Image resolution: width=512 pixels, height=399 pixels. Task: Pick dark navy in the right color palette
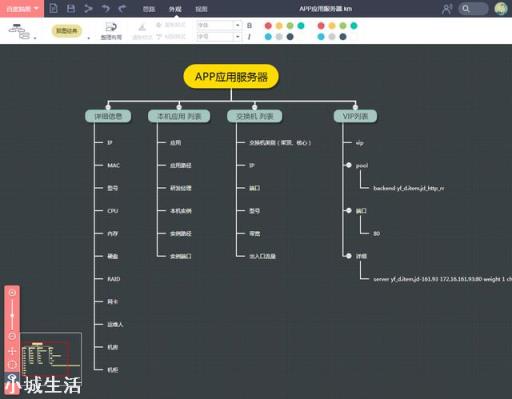click(343, 37)
